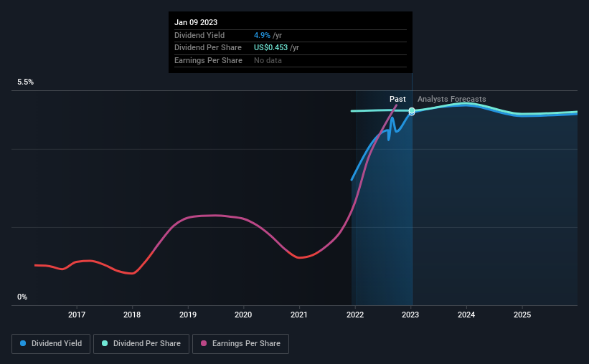Click the 2019 x-axis label

click(188, 315)
